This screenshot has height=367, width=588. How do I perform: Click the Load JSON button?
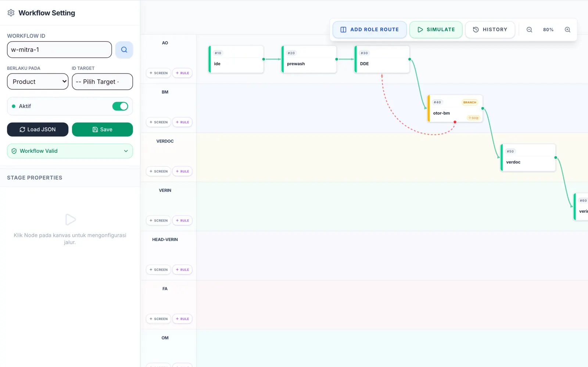[37, 129]
